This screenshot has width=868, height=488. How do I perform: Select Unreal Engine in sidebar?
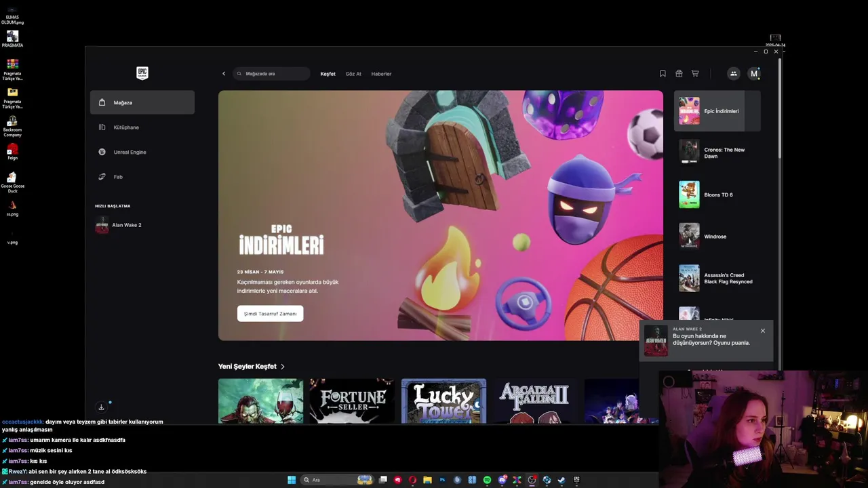[142, 152]
